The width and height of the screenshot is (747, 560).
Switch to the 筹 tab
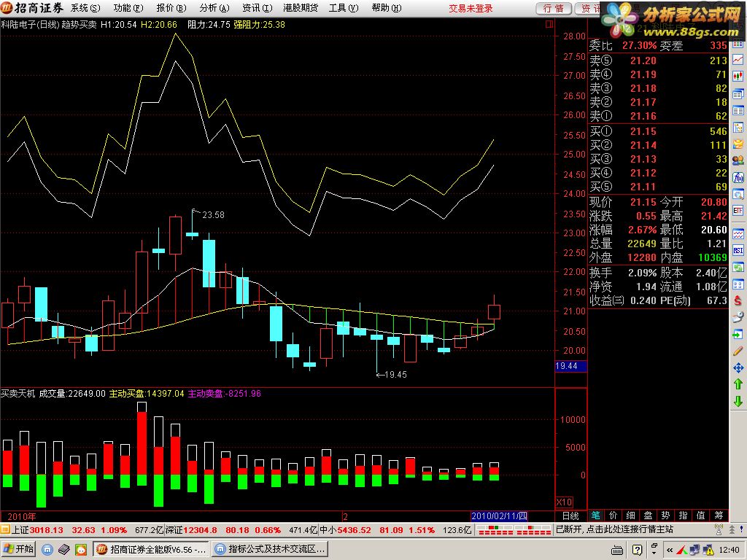click(x=719, y=516)
